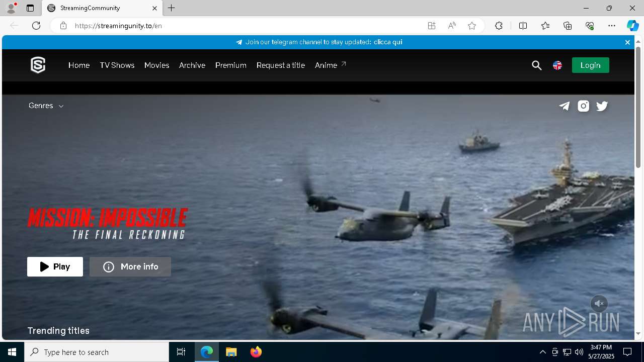
Task: Open Edge Settings and more menu
Action: point(612,26)
